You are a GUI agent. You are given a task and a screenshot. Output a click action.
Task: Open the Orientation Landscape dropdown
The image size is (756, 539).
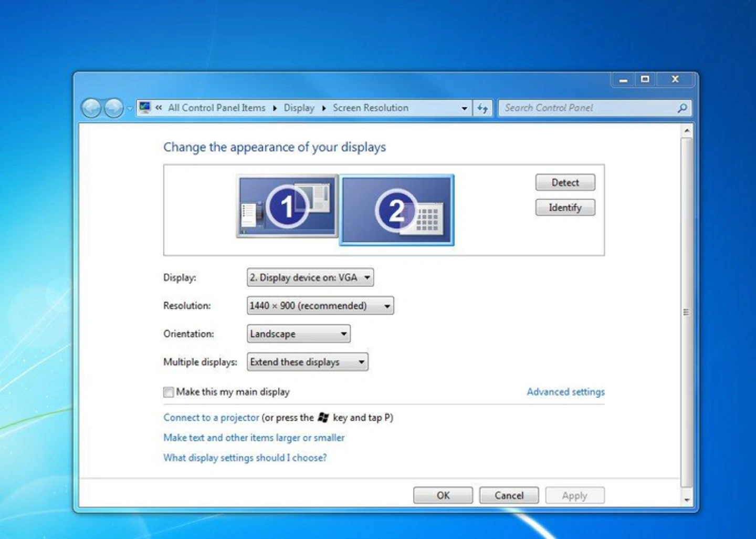pos(298,334)
